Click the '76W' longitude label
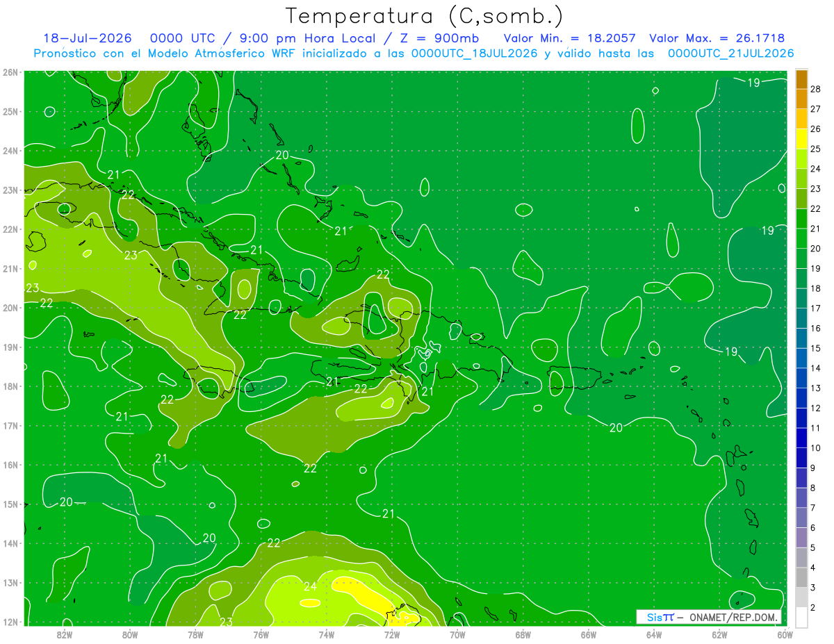834x644 pixels. tap(261, 634)
